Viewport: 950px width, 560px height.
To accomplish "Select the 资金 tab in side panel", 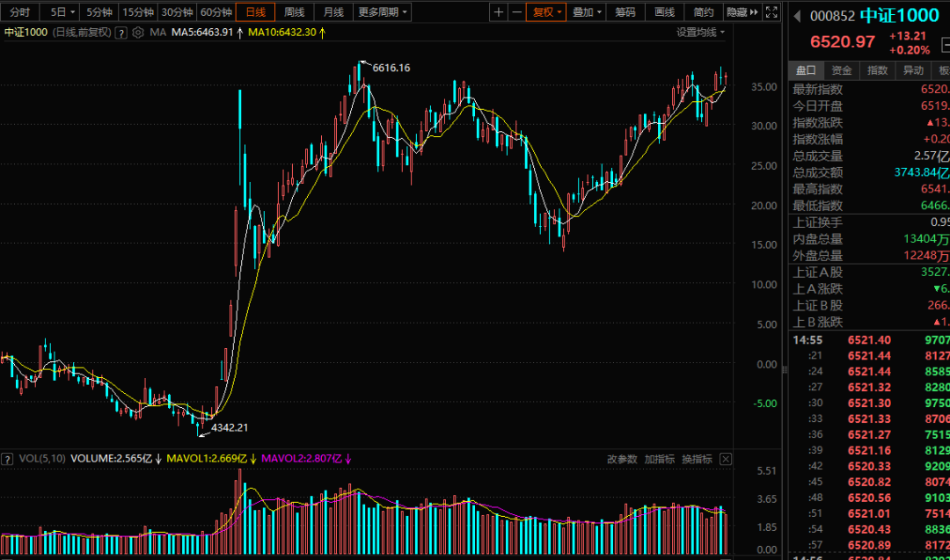I will tap(842, 70).
